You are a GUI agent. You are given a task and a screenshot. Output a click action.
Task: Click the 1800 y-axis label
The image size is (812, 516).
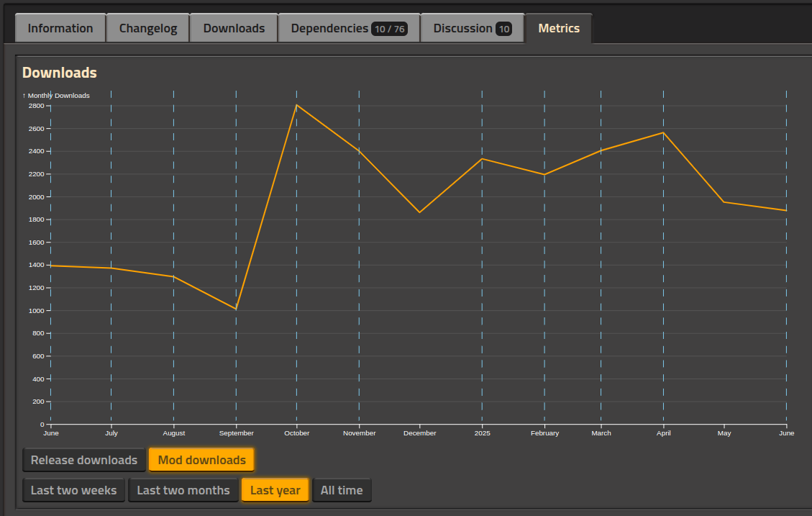(x=36, y=219)
